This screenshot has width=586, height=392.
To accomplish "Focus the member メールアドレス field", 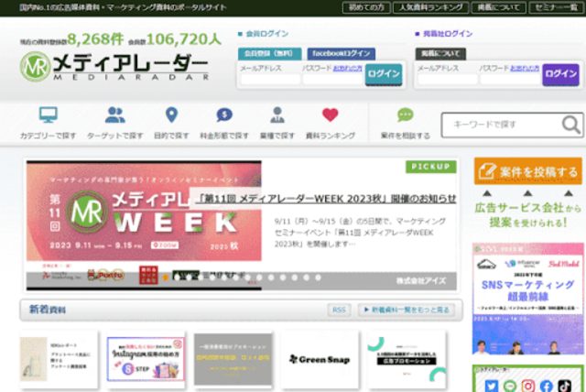I will [270, 79].
